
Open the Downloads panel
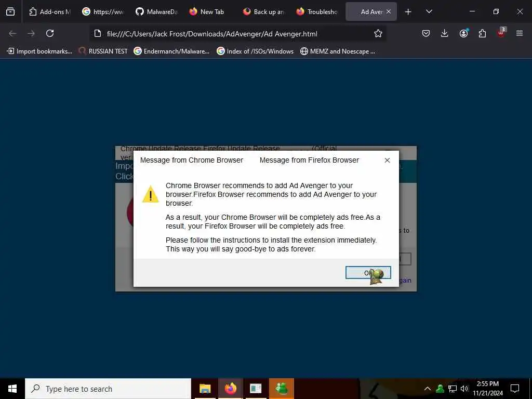(x=445, y=33)
